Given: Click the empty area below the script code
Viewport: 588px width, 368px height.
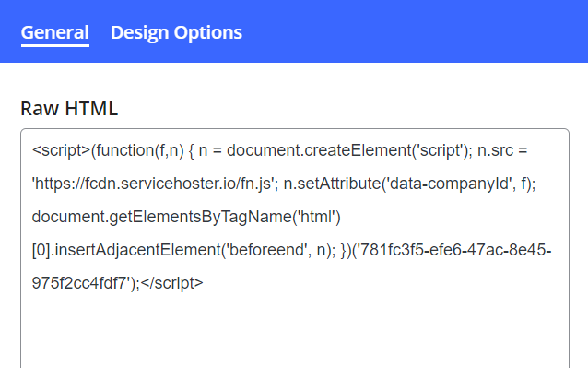Looking at the screenshot, I should [x=295, y=330].
